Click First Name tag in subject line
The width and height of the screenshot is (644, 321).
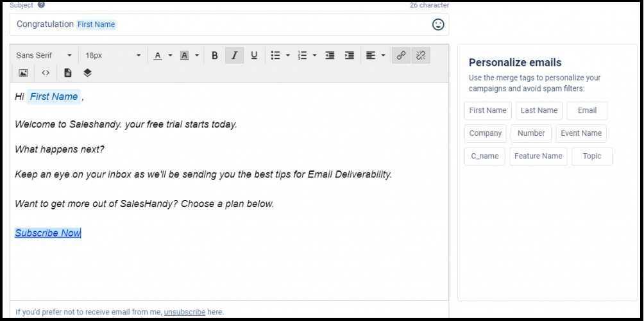pos(96,24)
